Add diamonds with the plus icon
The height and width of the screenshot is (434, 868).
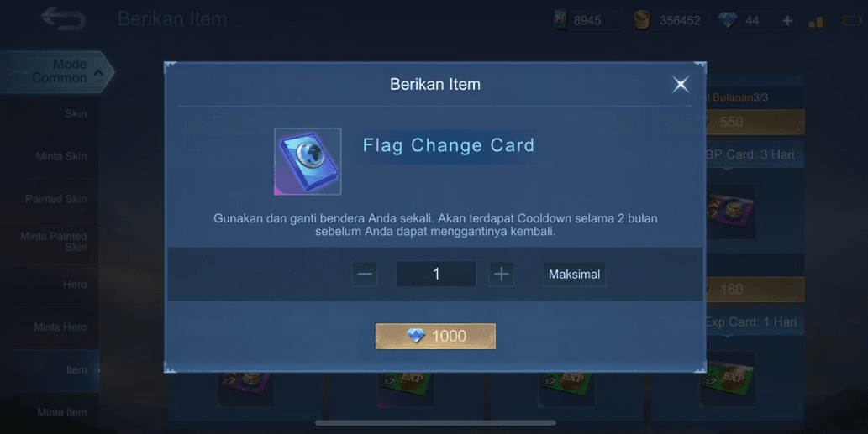coord(787,20)
